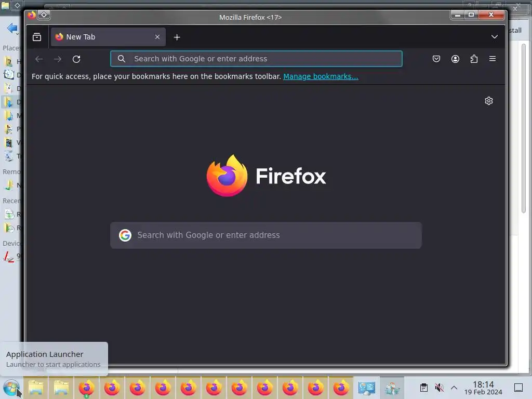Switch to the Firefox taskbar entry with green plus badge
Image resolution: width=532 pixels, height=399 pixels.
[x=86, y=388]
